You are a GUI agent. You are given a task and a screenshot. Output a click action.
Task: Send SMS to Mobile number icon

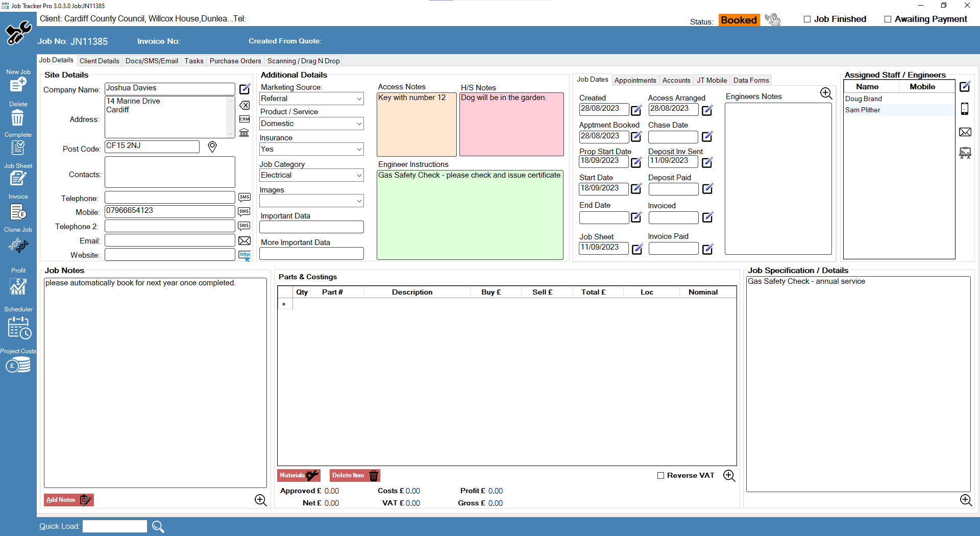pyautogui.click(x=244, y=211)
